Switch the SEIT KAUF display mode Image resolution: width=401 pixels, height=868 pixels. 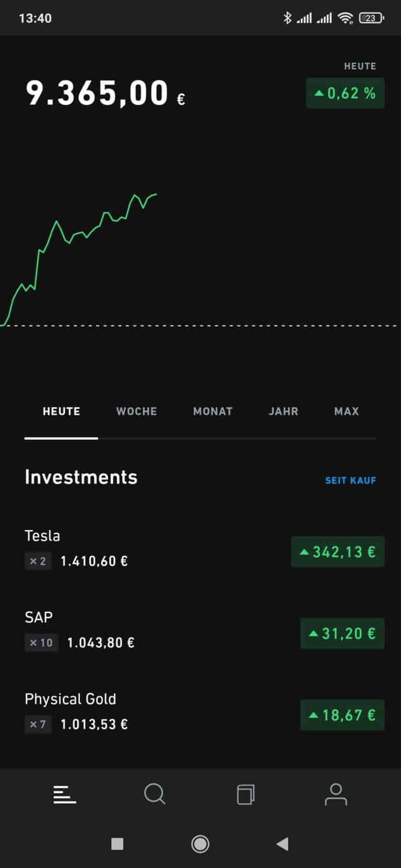click(x=350, y=480)
